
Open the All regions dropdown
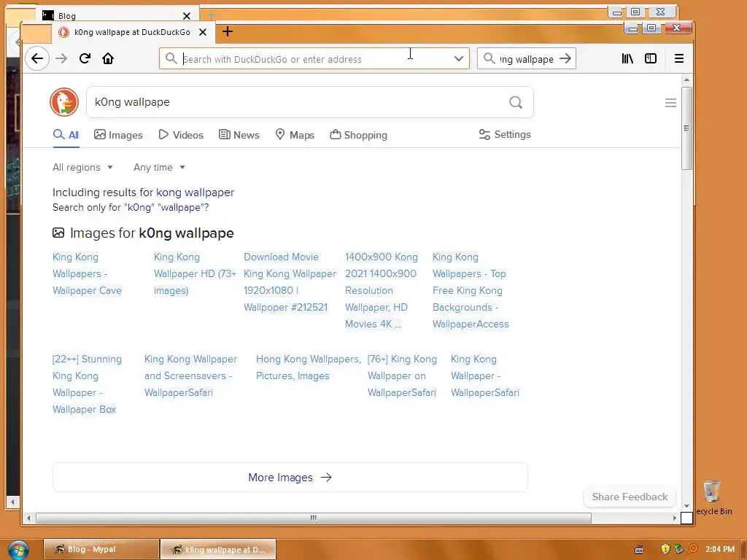coord(82,167)
